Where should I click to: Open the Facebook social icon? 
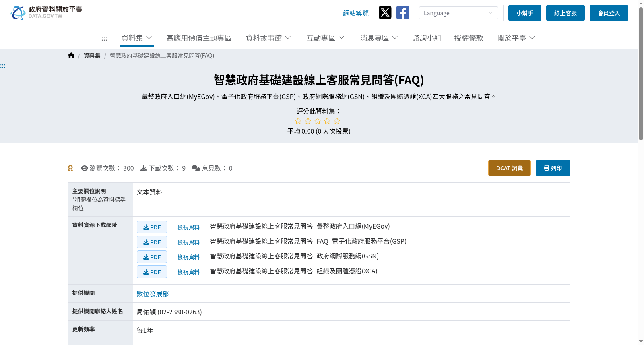coord(402,12)
